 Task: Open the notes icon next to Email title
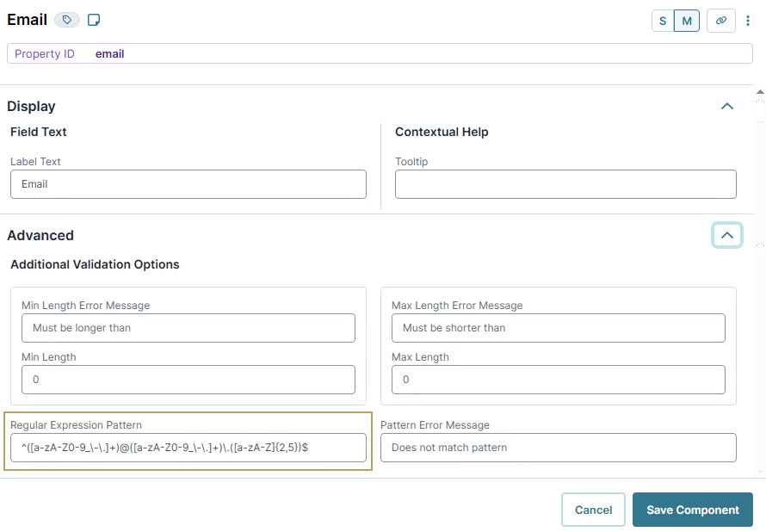[95, 19]
